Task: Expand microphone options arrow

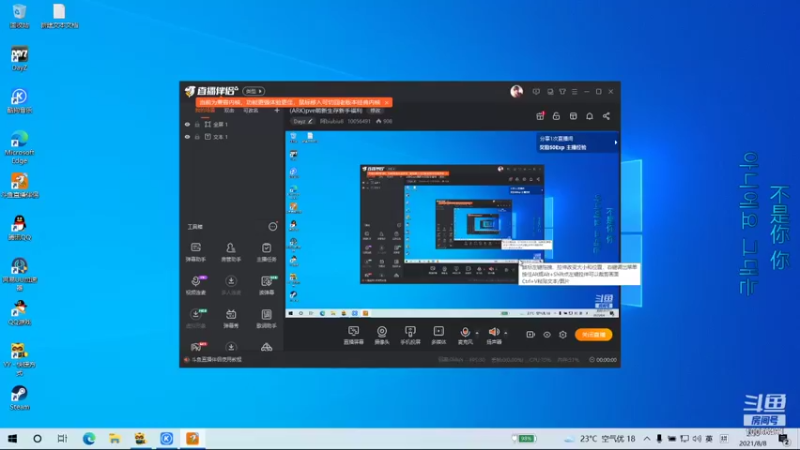Action: [x=477, y=333]
